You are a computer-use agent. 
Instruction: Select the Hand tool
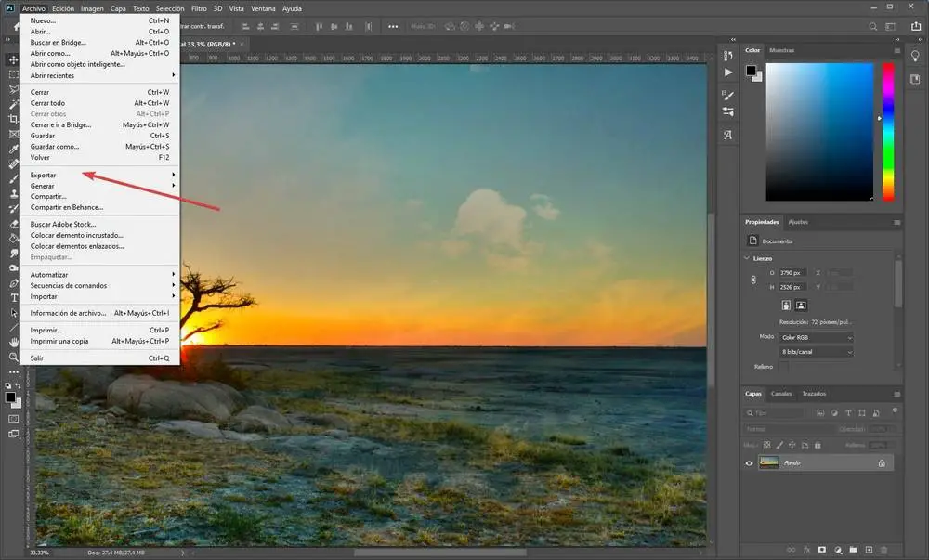(13, 343)
